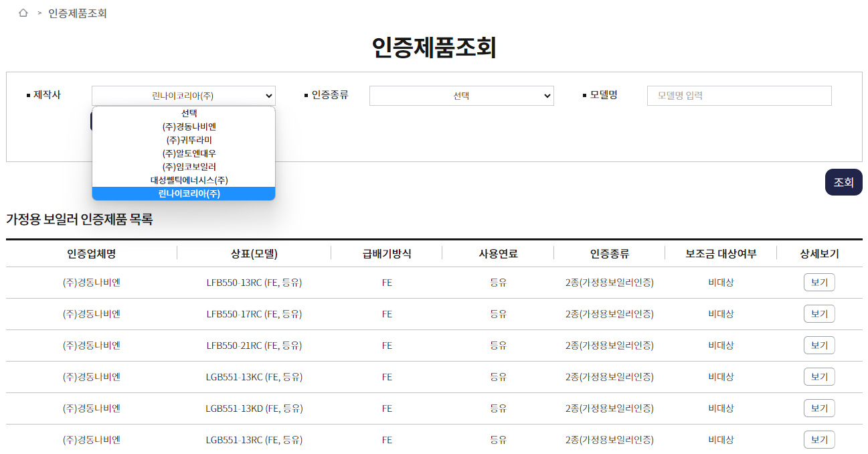The height and width of the screenshot is (454, 868).
Task: Open details for model LFB550-13RC via 보기
Action: (819, 282)
